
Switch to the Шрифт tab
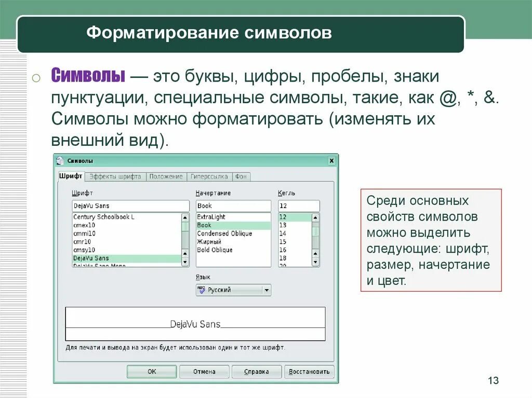(x=71, y=176)
